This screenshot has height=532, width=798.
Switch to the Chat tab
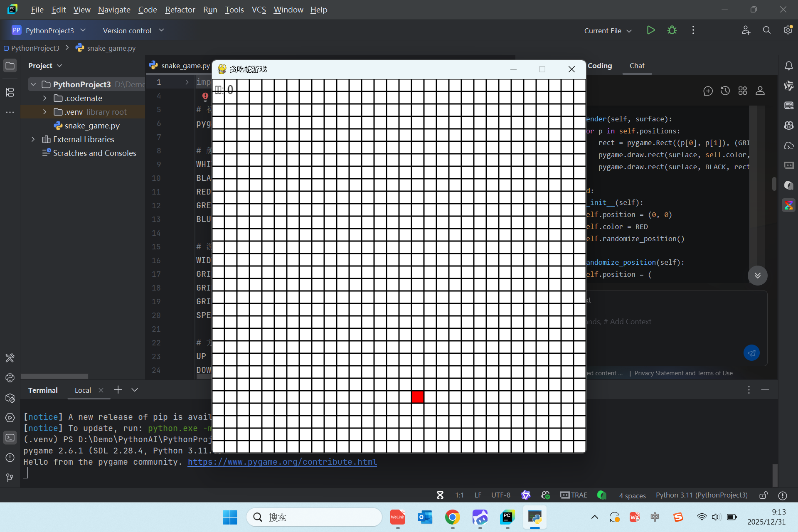[x=637, y=66]
